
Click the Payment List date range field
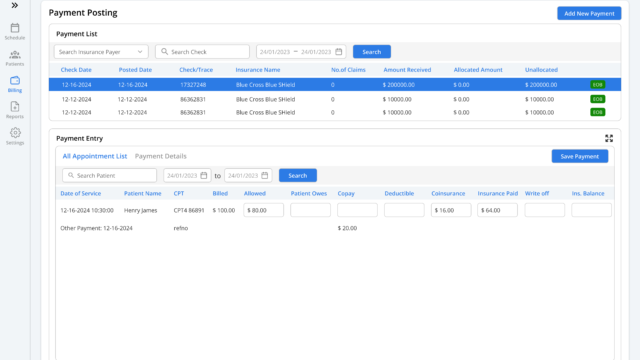click(x=301, y=52)
